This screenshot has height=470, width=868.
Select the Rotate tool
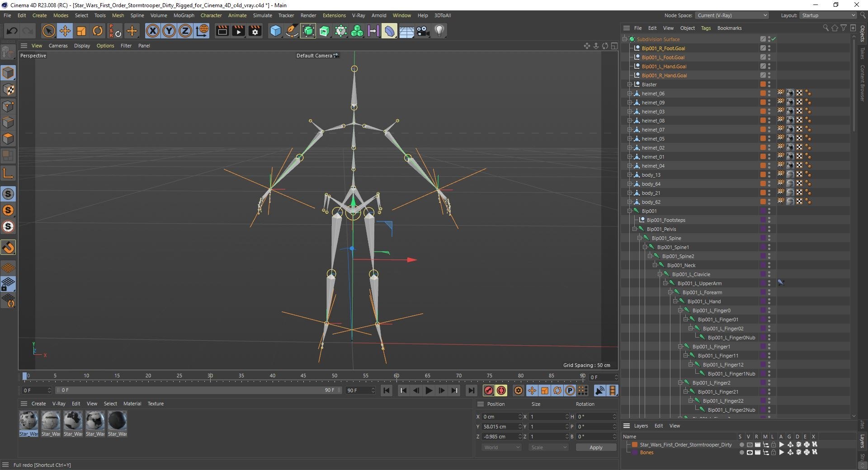(x=98, y=31)
